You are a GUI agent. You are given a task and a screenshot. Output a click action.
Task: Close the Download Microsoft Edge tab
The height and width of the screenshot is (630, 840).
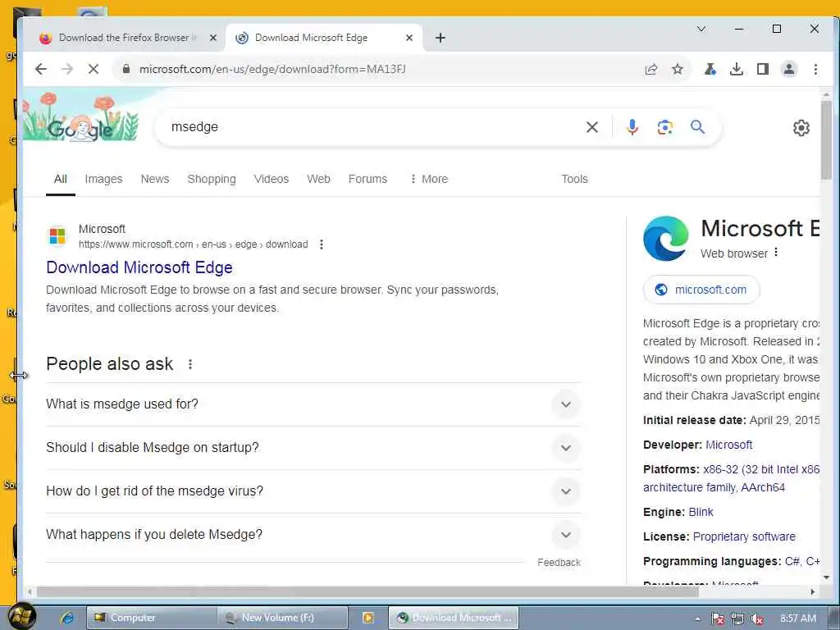coord(409,38)
